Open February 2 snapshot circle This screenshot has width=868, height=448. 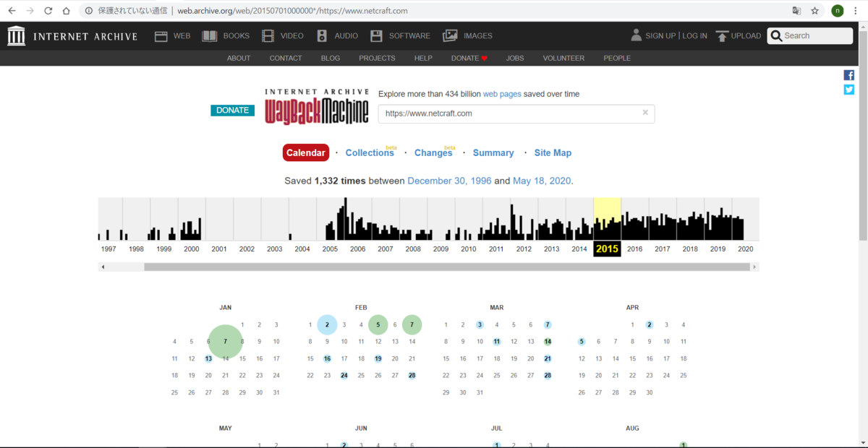[327, 325]
